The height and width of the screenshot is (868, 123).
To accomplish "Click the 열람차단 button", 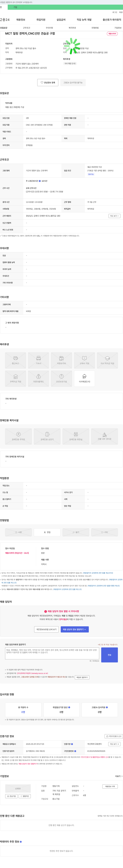I will click(x=25, y=796).
